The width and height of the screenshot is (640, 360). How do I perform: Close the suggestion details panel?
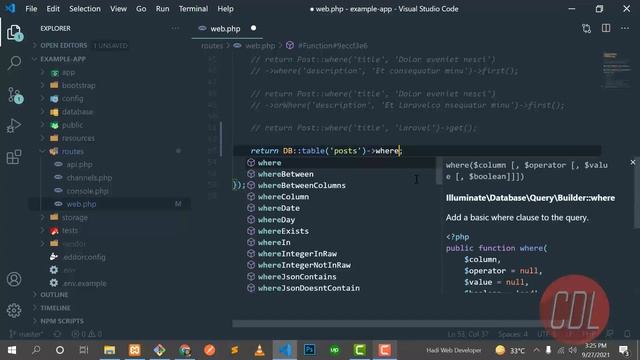coord(633,162)
